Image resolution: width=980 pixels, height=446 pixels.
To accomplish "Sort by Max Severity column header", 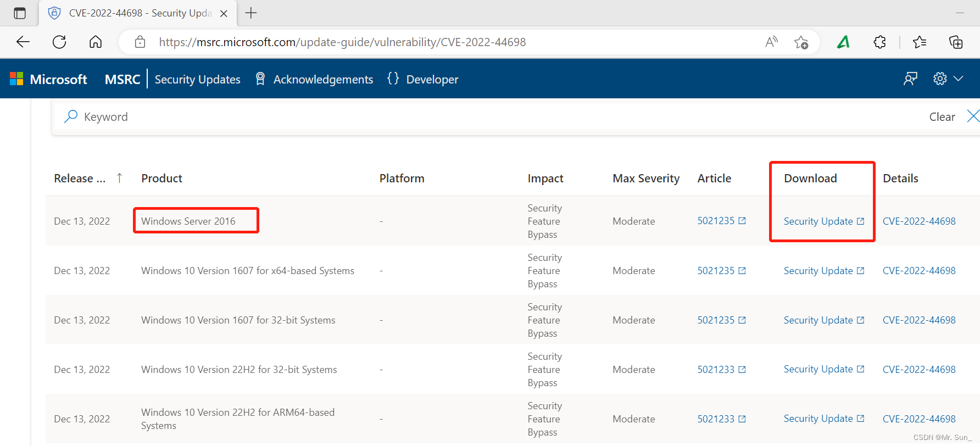I will (x=646, y=178).
